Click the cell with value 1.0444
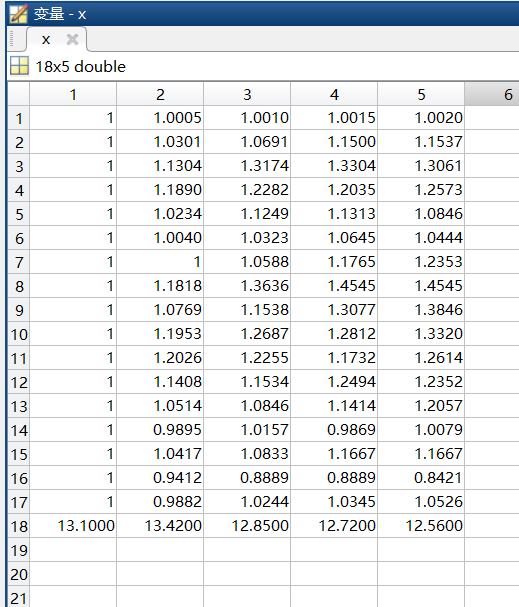 pyautogui.click(x=421, y=238)
